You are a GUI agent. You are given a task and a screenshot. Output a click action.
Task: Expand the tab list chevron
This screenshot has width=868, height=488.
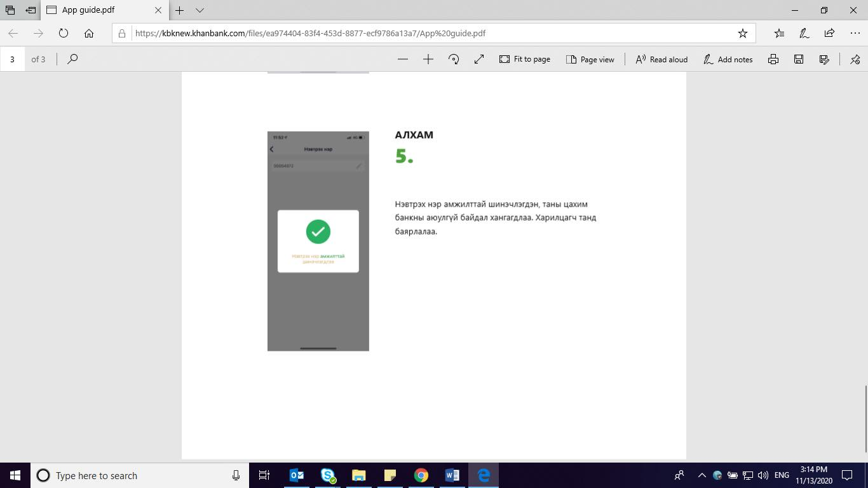click(200, 10)
